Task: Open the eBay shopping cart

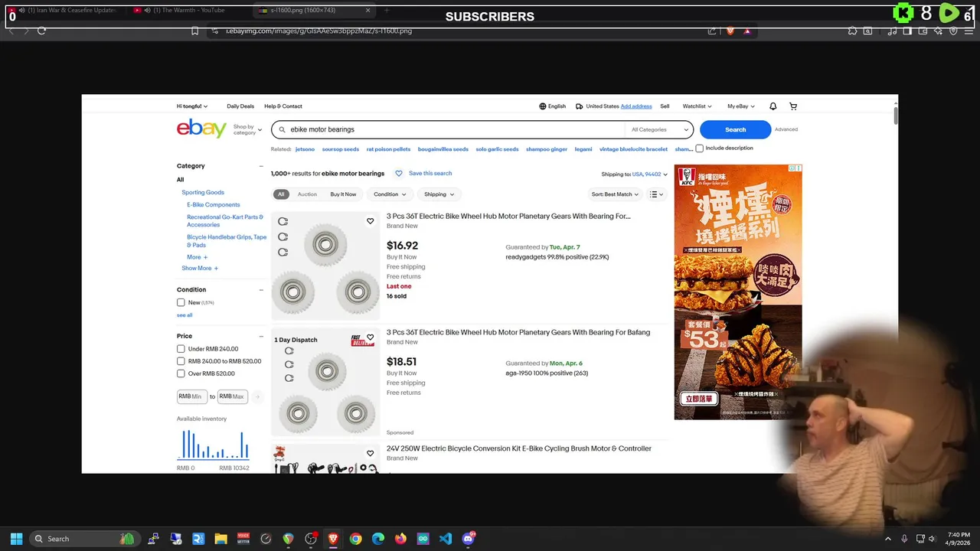Action: [x=793, y=106]
